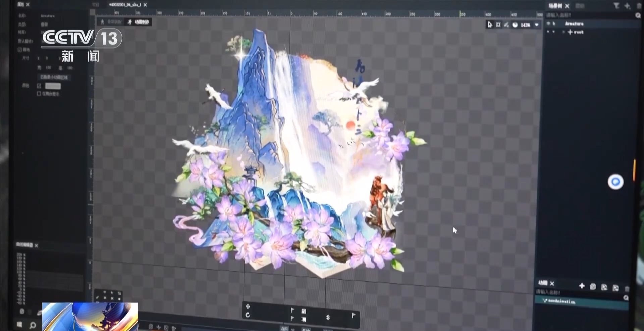Screen dimensions: 644x331
Task: Click the canvas color swatch
Action: pos(53,86)
